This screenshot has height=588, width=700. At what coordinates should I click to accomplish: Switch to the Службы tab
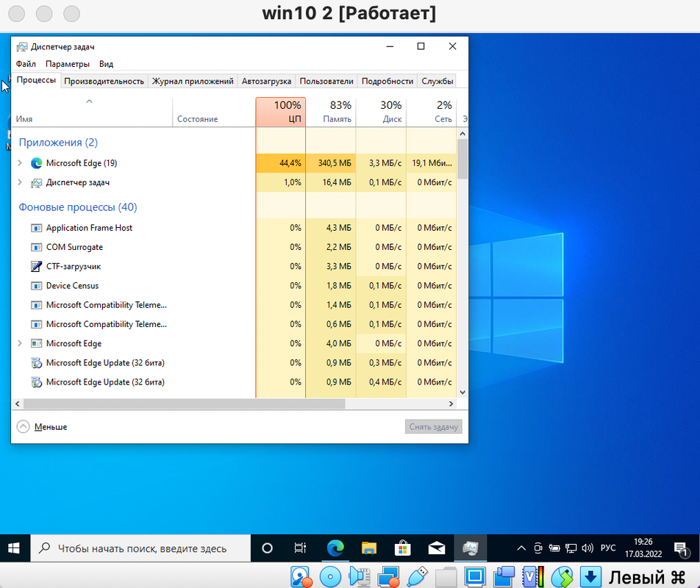point(438,81)
